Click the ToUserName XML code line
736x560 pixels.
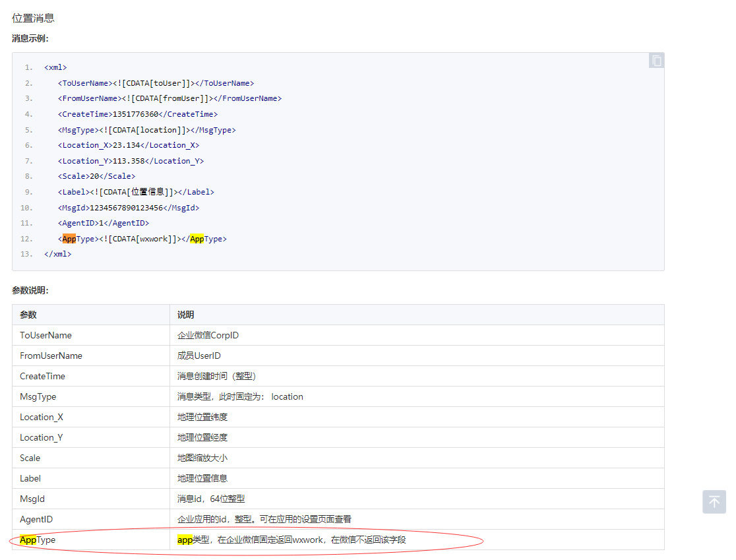156,83
